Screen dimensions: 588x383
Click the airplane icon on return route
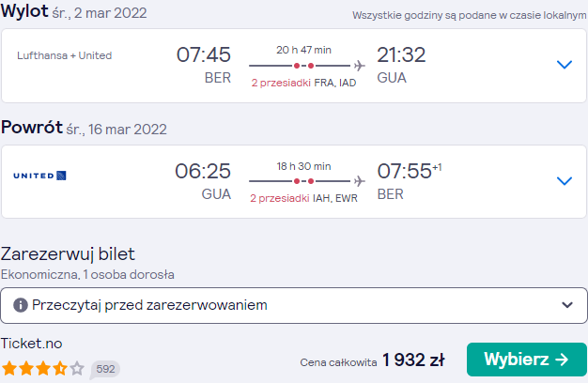click(x=359, y=181)
